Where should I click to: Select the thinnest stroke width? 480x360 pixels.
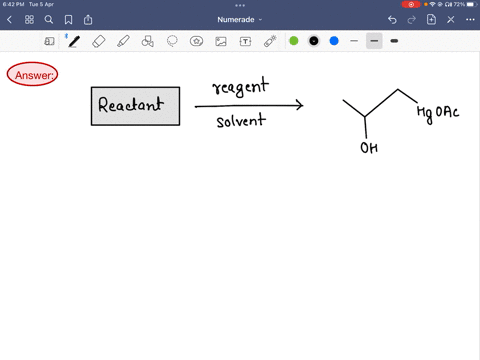point(354,41)
